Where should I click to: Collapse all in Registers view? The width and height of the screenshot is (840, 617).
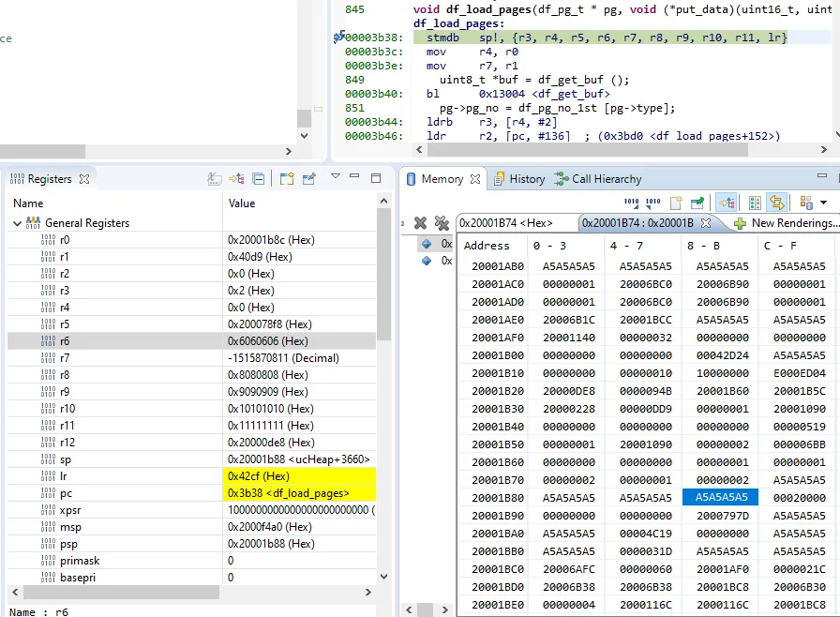point(258,178)
